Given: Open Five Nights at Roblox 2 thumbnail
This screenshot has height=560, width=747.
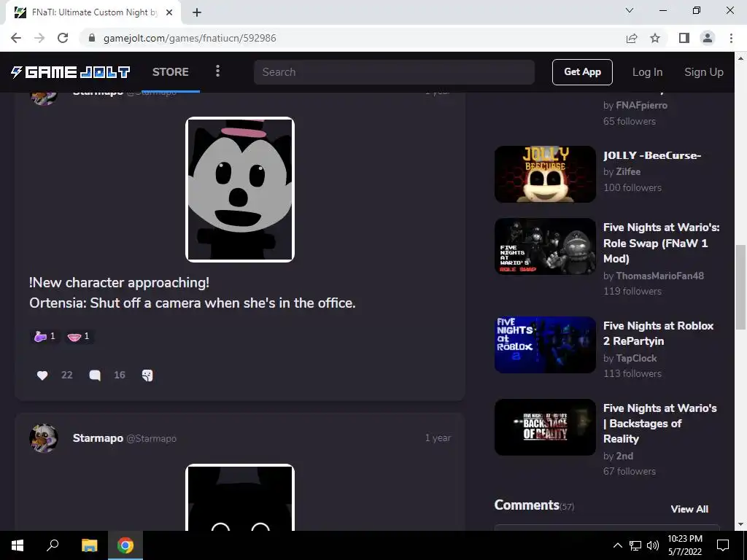Looking at the screenshot, I should point(545,345).
